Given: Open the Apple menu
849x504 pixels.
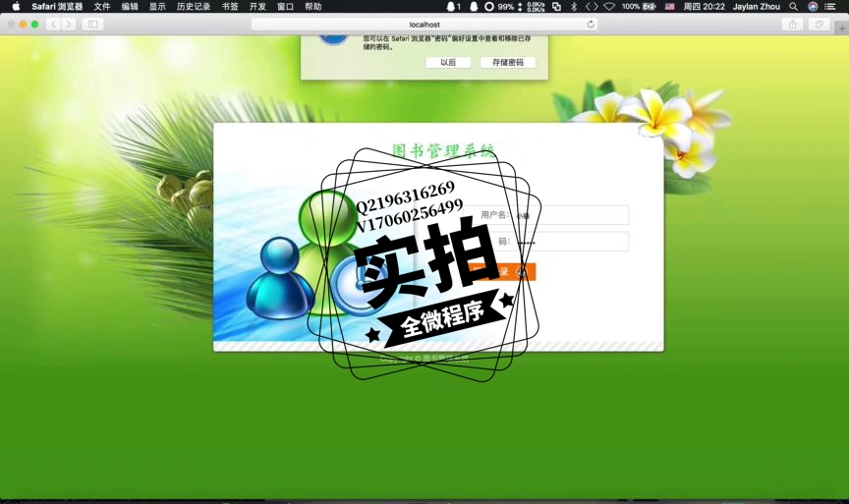Looking at the screenshot, I should [x=16, y=7].
